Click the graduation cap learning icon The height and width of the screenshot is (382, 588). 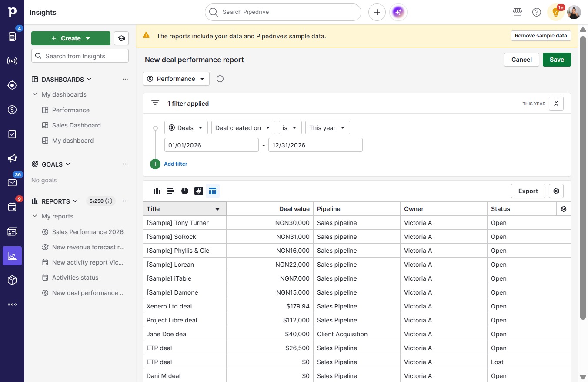[121, 38]
